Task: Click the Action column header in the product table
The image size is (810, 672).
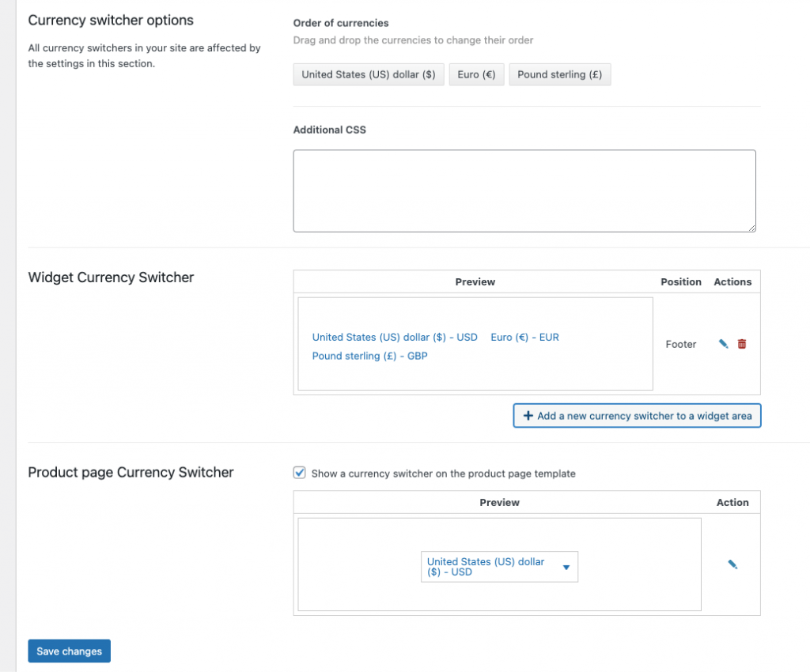Action: point(732,502)
